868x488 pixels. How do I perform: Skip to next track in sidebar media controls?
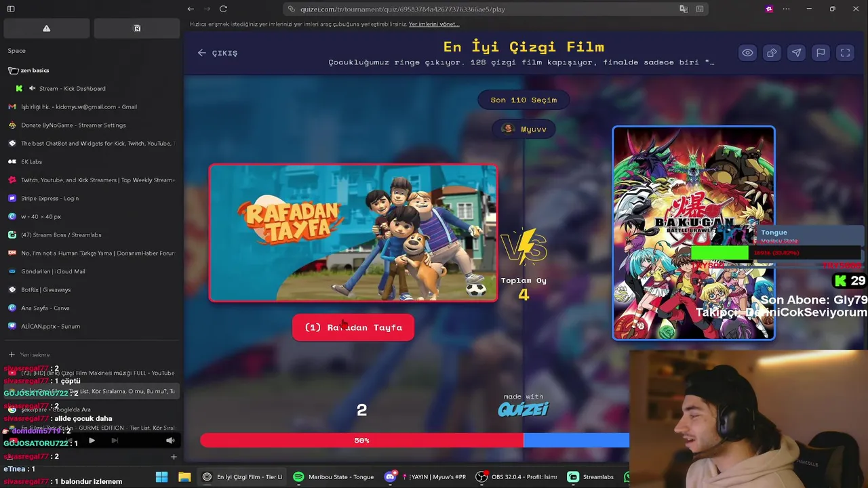pos(115,441)
